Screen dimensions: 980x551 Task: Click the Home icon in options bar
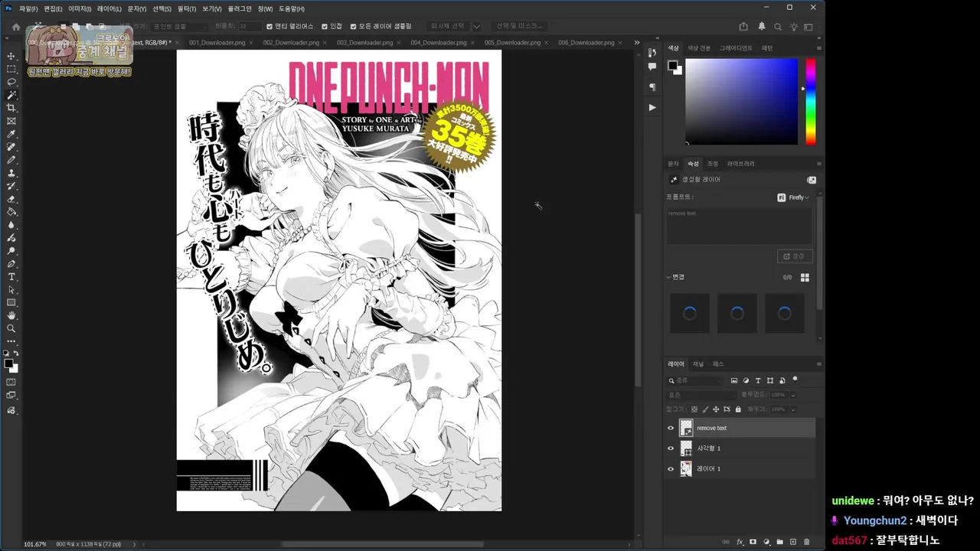[16, 26]
